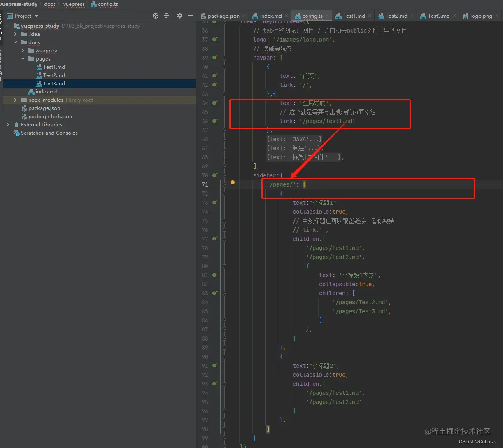Image resolution: width=503 pixels, height=448 pixels.
Task: Click the gutter override icon on line 41
Action: [x=214, y=76]
